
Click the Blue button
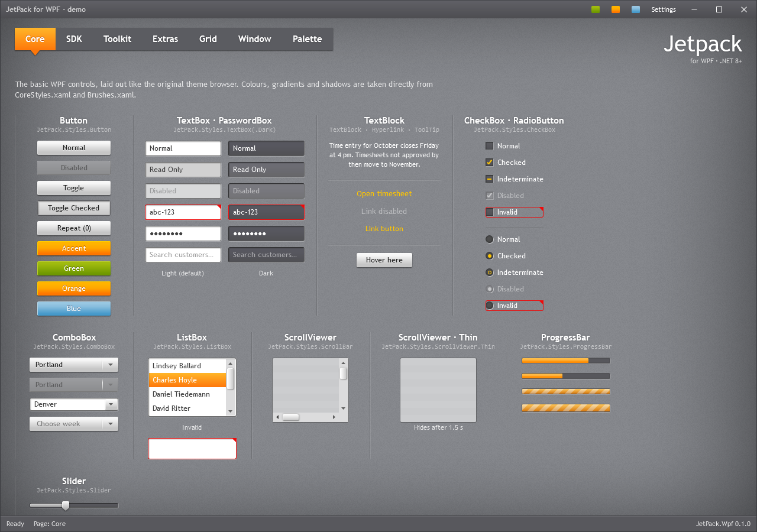pyautogui.click(x=74, y=309)
